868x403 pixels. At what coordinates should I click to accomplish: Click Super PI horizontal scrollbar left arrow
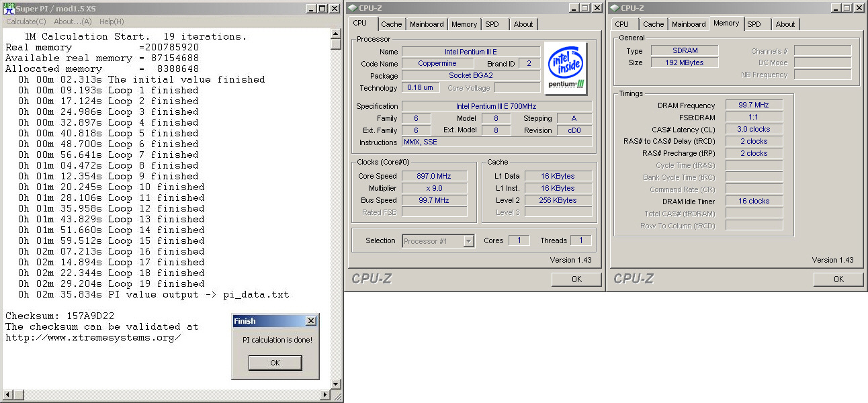(x=7, y=394)
